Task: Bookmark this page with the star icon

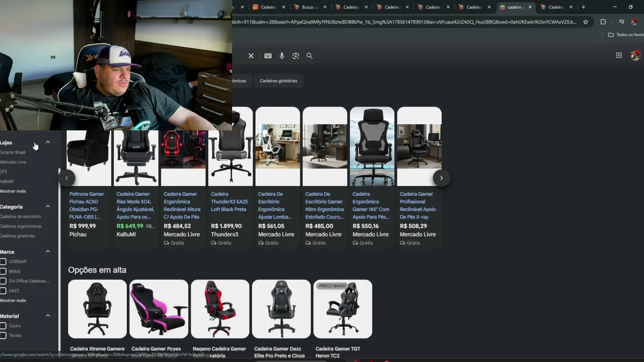Action: (586, 22)
